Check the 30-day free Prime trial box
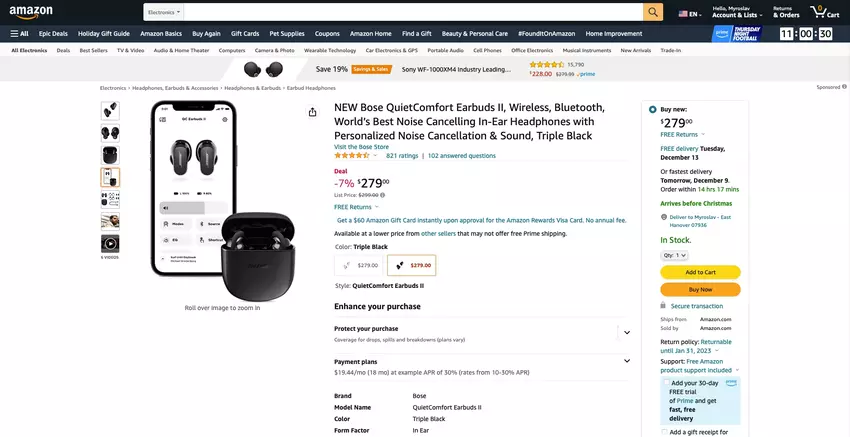This screenshot has width=850, height=437. pyautogui.click(x=667, y=383)
